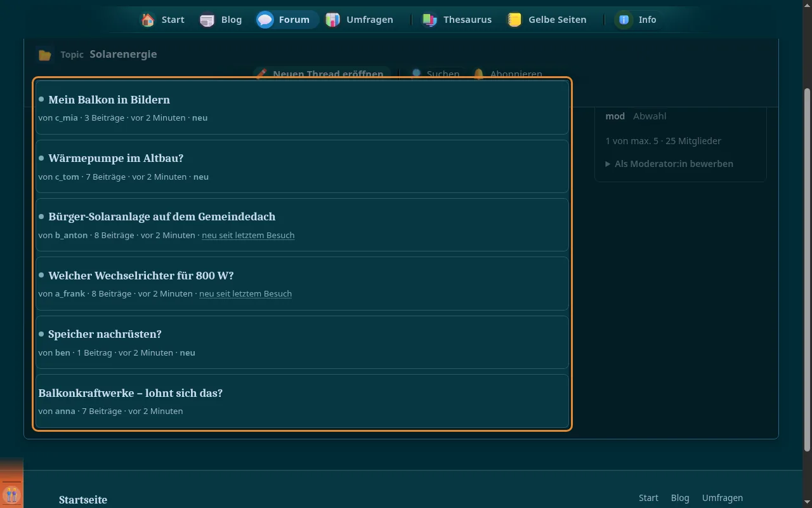Screen dimensions: 812x508
Task: Click the footer 'Blog' link
Action: tap(680, 498)
